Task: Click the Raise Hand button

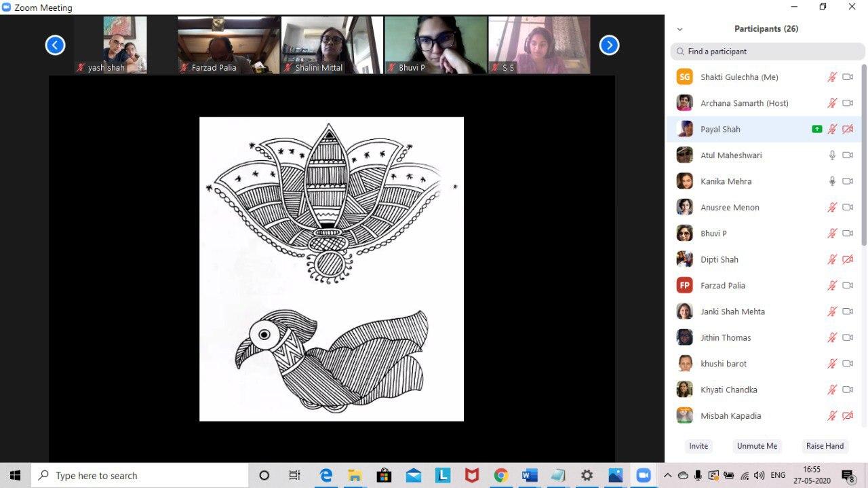Action: 825,446
